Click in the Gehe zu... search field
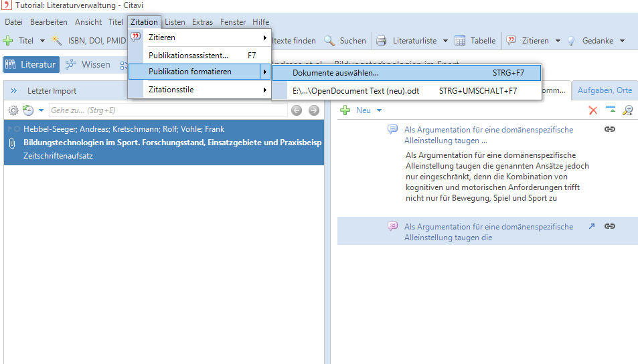638x364 pixels. [x=168, y=110]
